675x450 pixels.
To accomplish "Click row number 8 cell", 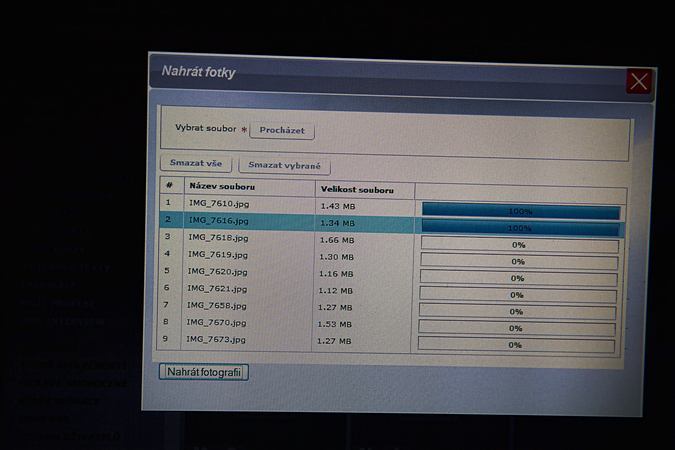I will (165, 322).
